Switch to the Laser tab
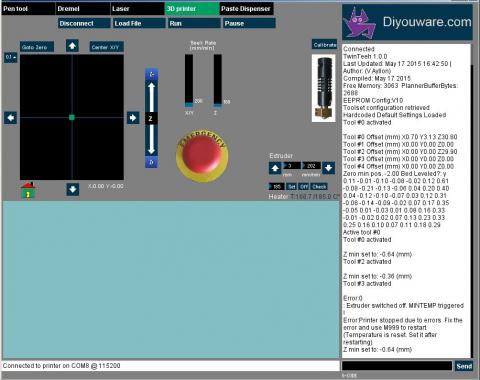 [137, 9]
